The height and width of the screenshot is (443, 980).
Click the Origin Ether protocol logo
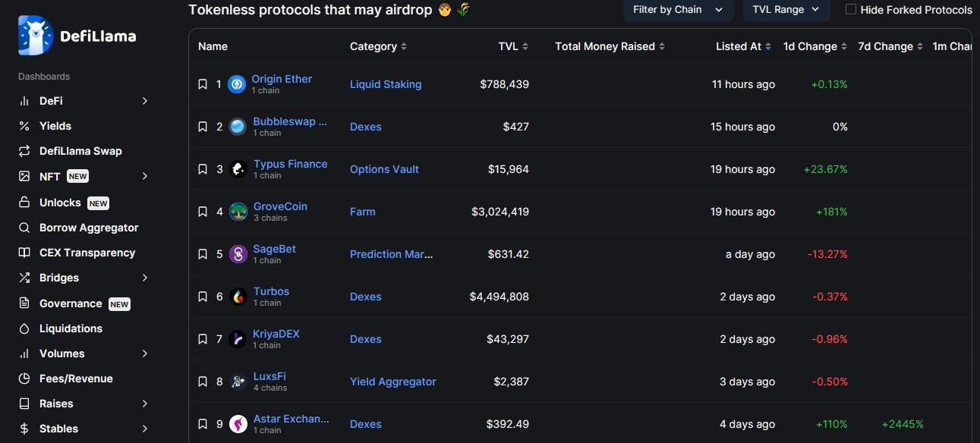[x=237, y=84]
